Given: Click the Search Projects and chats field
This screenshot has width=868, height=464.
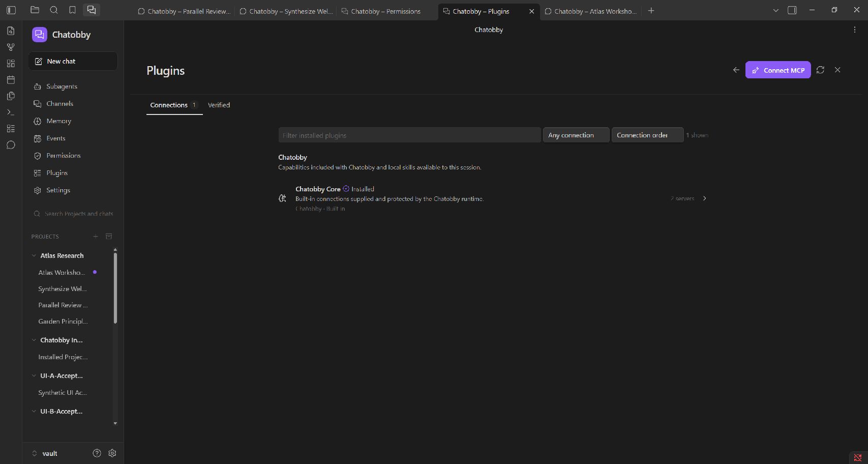Looking at the screenshot, I should click(x=73, y=214).
